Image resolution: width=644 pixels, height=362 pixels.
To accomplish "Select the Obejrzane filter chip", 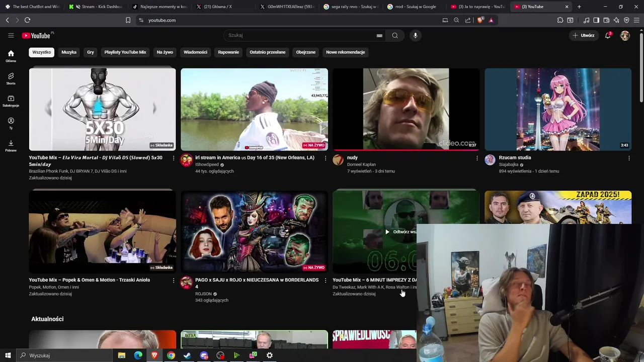I will pos(306,52).
